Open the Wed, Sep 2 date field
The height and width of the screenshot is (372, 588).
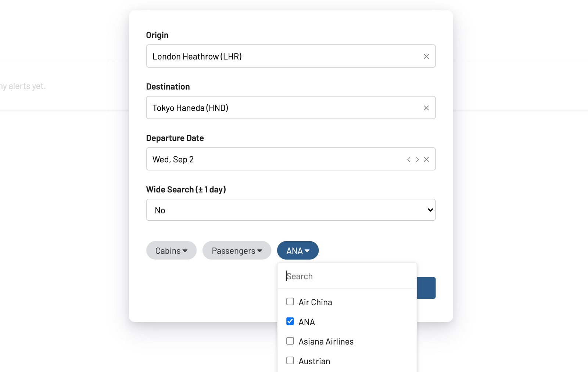(276, 159)
